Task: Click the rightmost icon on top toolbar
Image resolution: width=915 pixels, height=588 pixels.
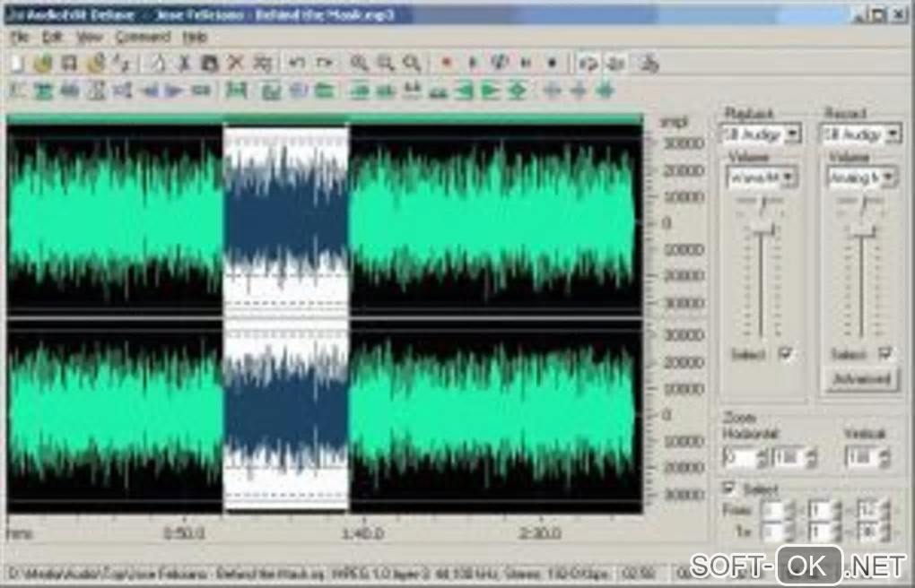Action: (x=649, y=63)
